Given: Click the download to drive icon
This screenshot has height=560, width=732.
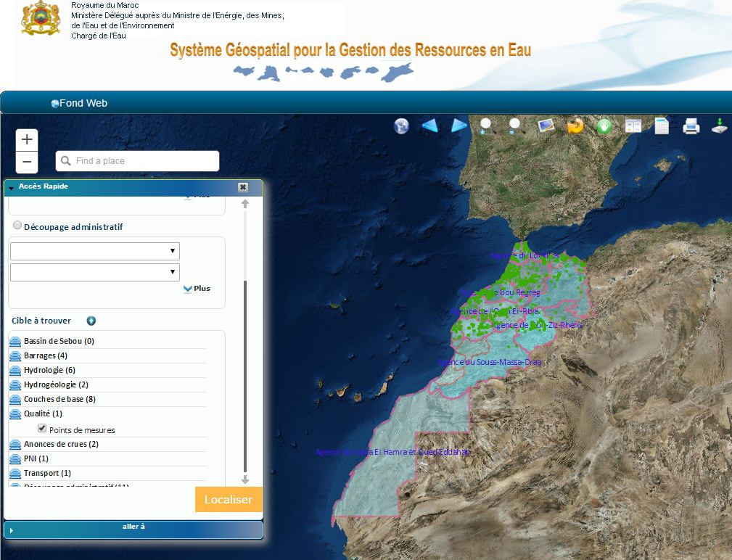Looking at the screenshot, I should pos(720,125).
